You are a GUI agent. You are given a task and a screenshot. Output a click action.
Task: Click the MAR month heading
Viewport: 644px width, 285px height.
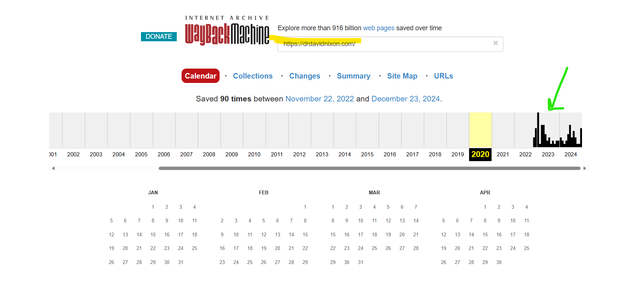click(374, 192)
